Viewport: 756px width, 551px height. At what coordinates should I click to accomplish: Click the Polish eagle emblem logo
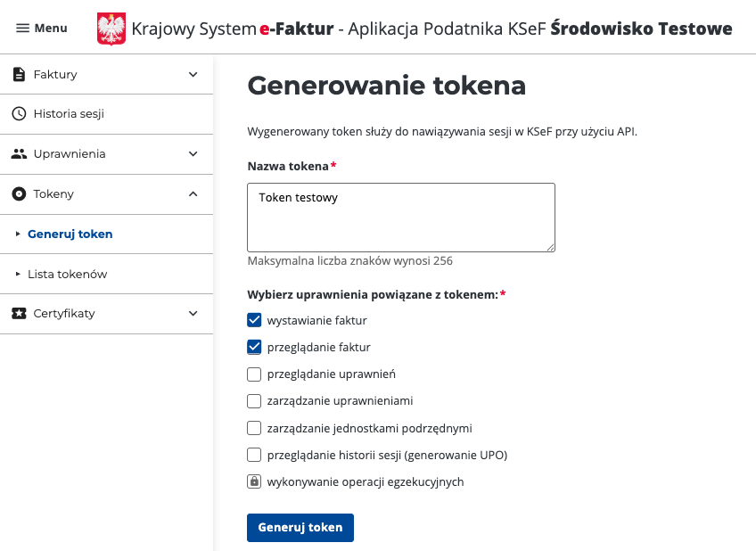pos(111,29)
